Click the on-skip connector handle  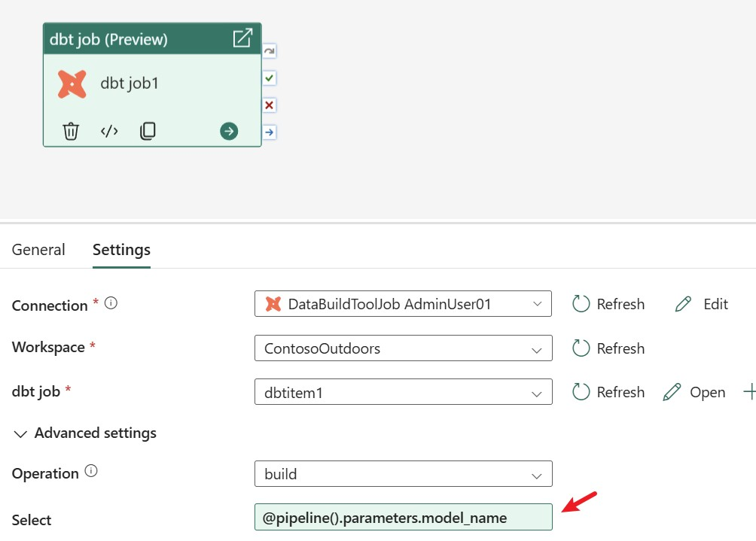tap(270, 51)
